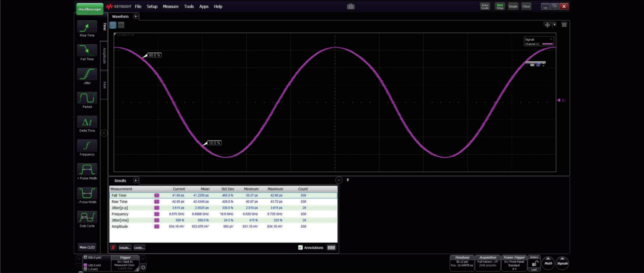The image size is (644, 273).
Task: Delete measurement with red X icon
Action: pyautogui.click(x=113, y=247)
